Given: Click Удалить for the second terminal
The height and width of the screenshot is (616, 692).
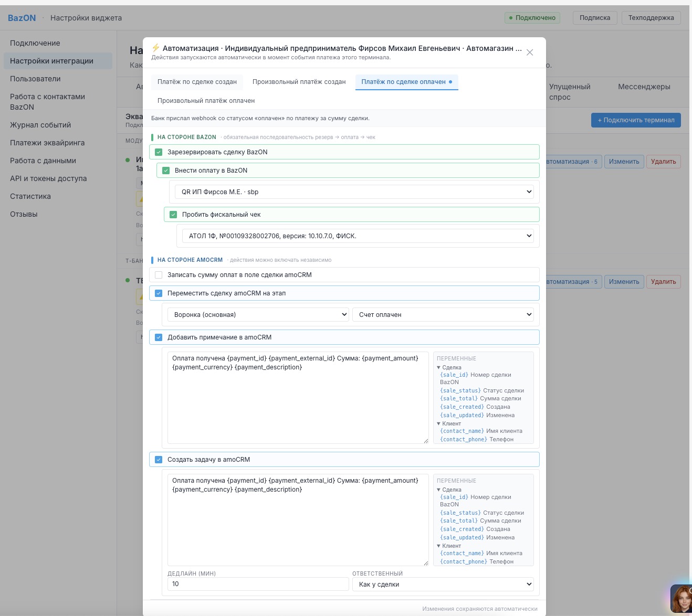Looking at the screenshot, I should click(x=664, y=282).
